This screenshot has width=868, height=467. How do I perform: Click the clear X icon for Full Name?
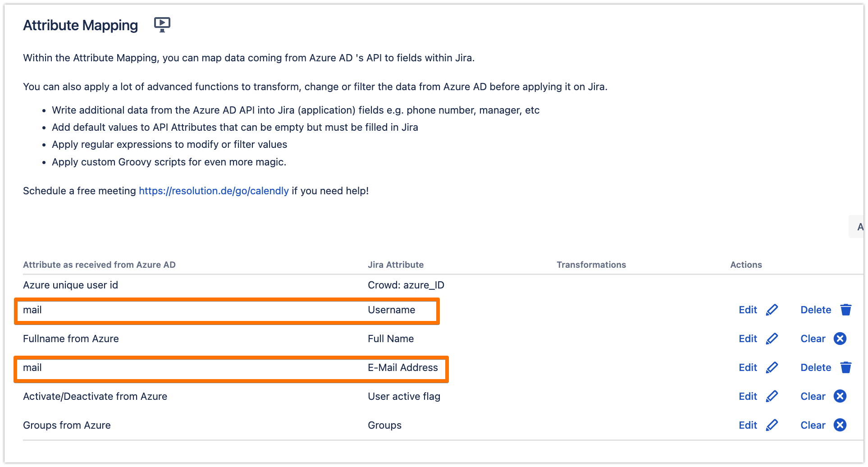[x=840, y=339]
